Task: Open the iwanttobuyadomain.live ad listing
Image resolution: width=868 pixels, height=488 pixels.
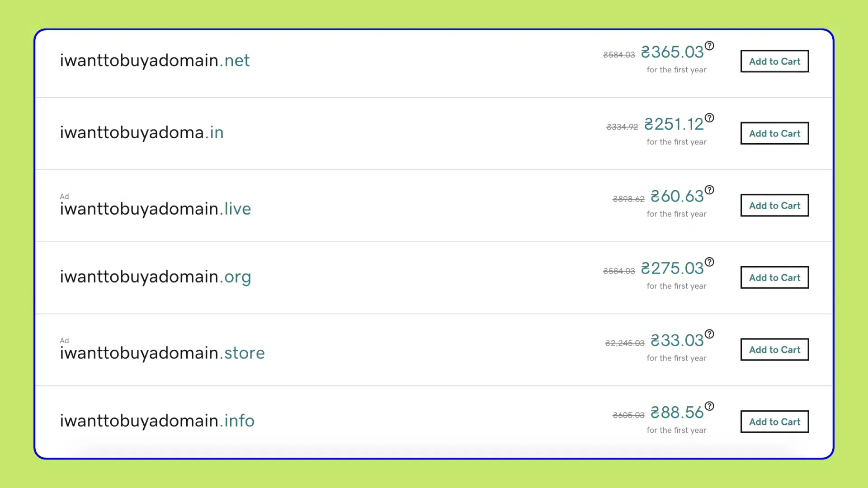Action: pos(155,209)
